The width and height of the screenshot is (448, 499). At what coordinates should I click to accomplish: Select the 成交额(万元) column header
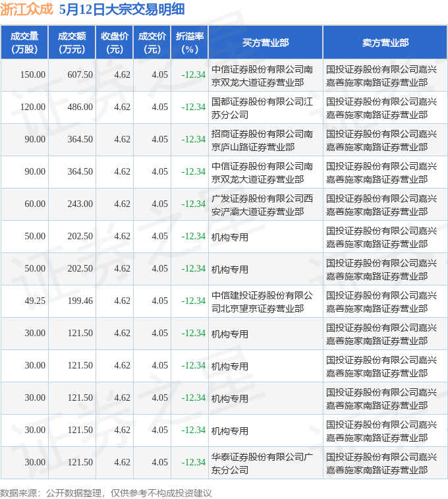click(x=72, y=43)
